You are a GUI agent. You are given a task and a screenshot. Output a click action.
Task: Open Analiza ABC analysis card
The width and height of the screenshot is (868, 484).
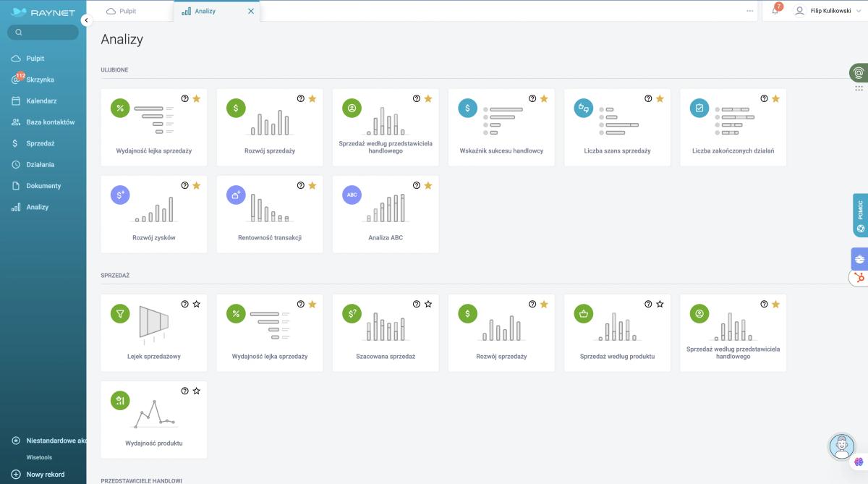click(386, 214)
